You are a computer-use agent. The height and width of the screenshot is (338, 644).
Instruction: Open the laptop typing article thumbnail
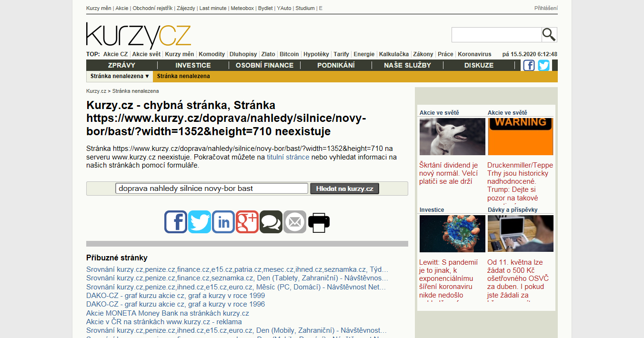pyautogui.click(x=521, y=234)
